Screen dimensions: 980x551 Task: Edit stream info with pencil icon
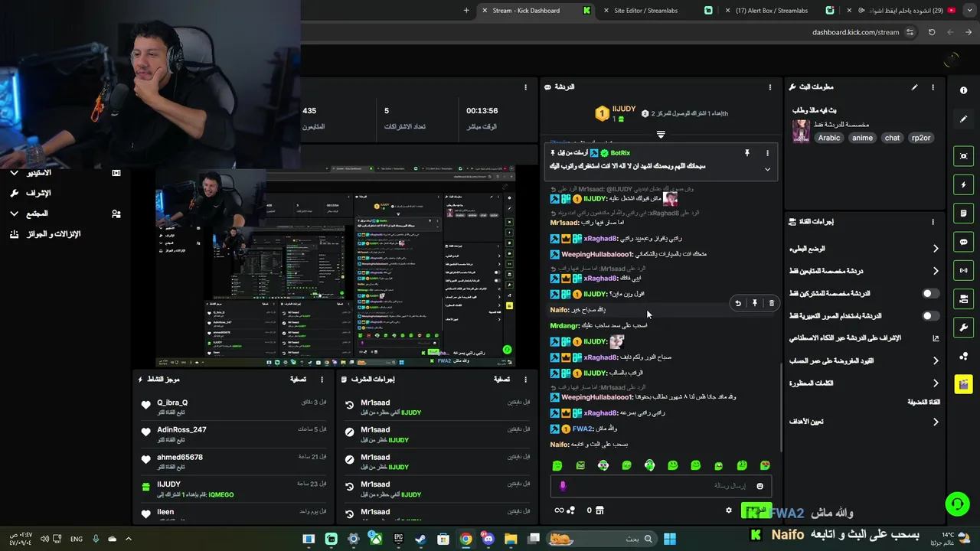pyautogui.click(x=914, y=87)
